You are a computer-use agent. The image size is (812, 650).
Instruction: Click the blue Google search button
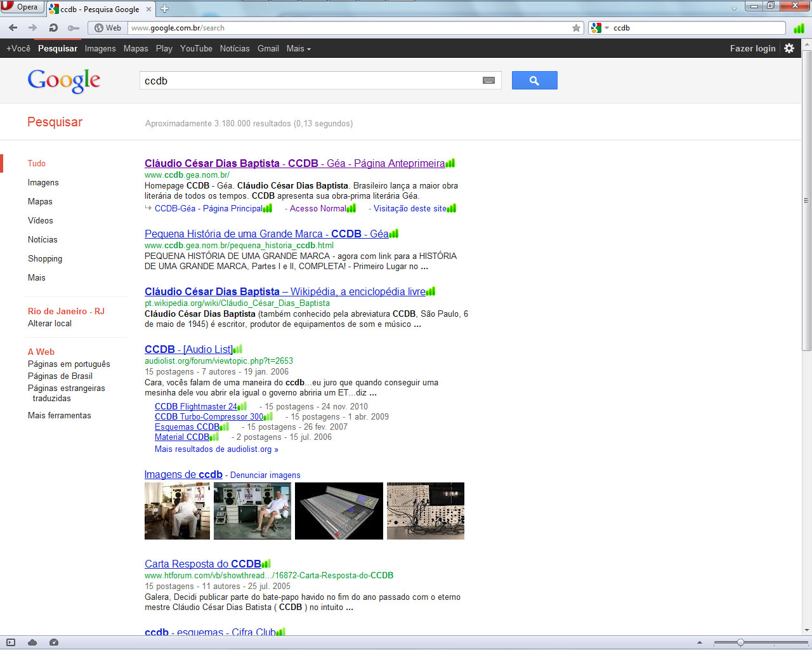point(534,81)
